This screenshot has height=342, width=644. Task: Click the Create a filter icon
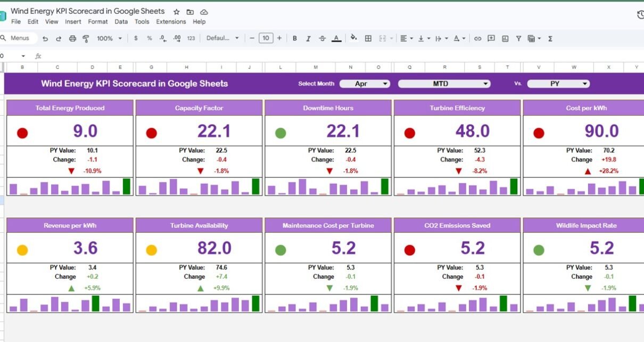[x=518, y=38]
